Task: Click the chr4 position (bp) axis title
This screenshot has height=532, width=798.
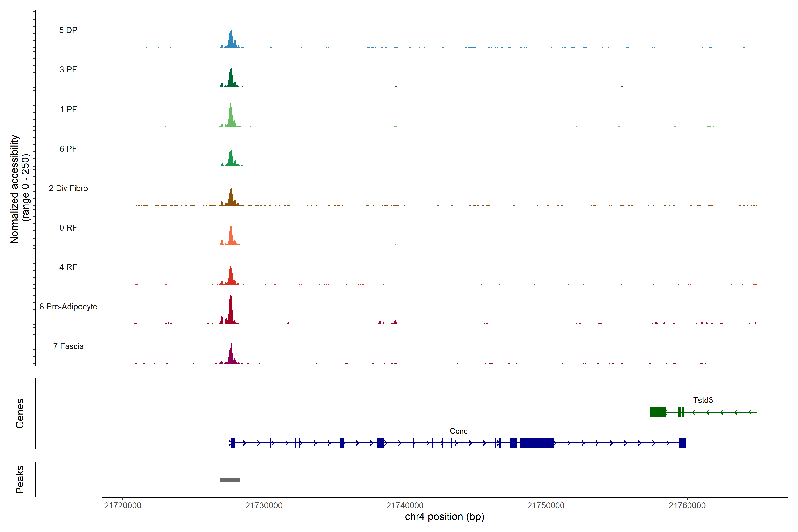Action: [x=444, y=517]
